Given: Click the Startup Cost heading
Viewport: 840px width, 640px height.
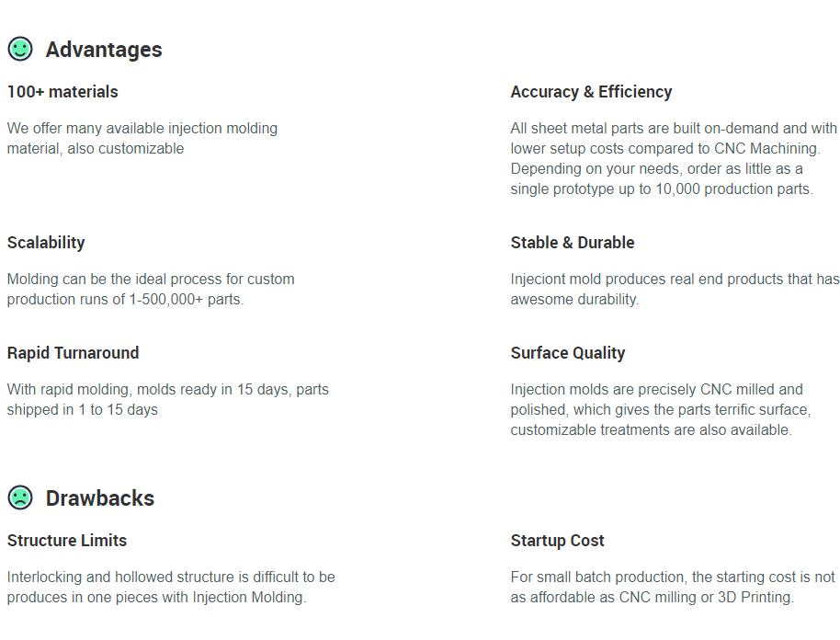Looking at the screenshot, I should point(558,541).
